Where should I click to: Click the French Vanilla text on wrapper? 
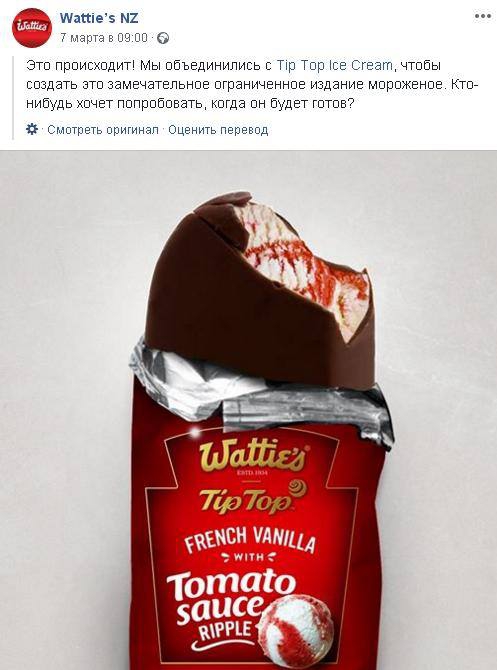pos(250,539)
